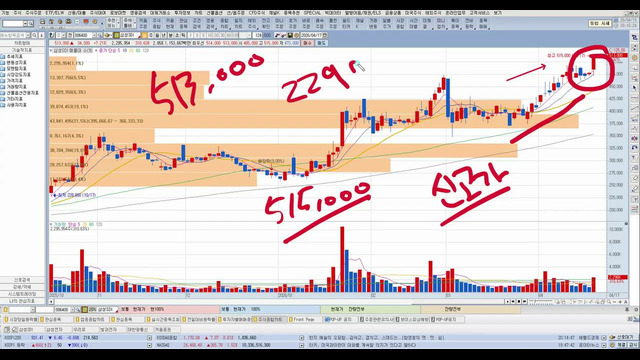Adjust the chart zoom slider at bottom right
The width and height of the screenshot is (640, 360).
[541, 302]
